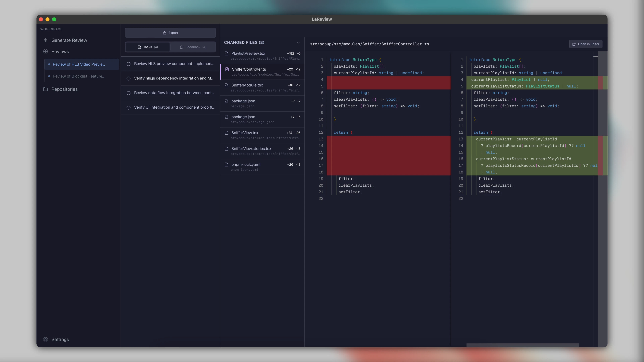Viewport: 644px width, 362px height.
Task: Open the Repositories folder icon
Action: point(45,89)
